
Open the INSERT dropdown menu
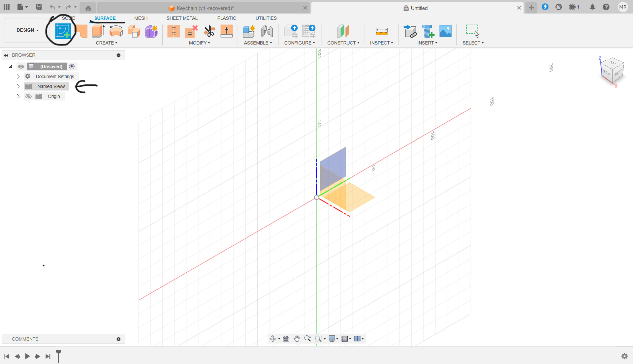(x=427, y=43)
